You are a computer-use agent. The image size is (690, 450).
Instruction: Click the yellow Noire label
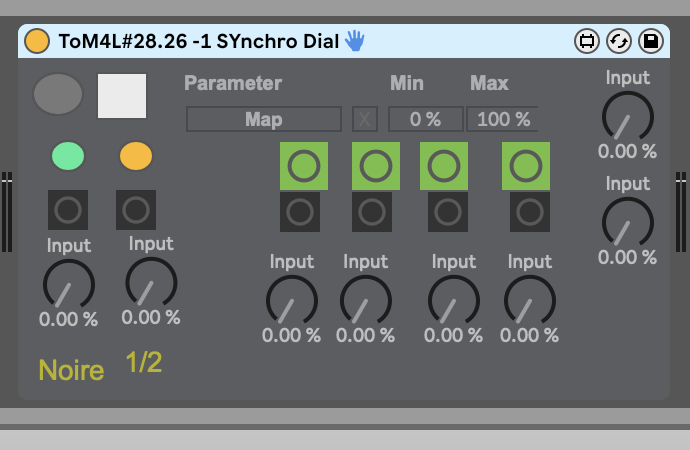tap(71, 370)
